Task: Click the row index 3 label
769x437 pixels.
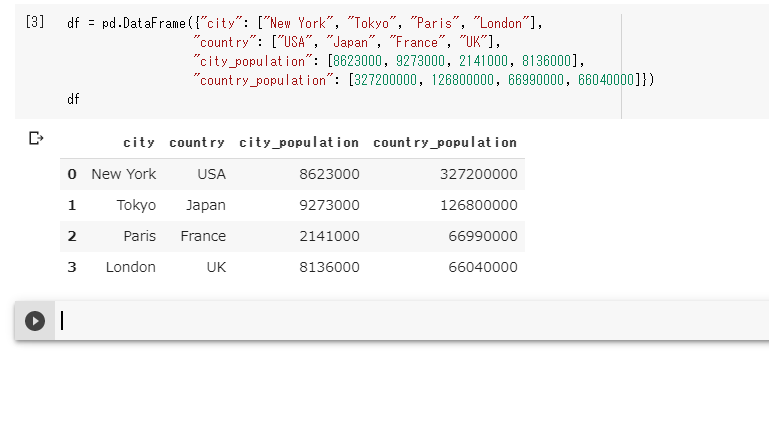Action: 72,267
